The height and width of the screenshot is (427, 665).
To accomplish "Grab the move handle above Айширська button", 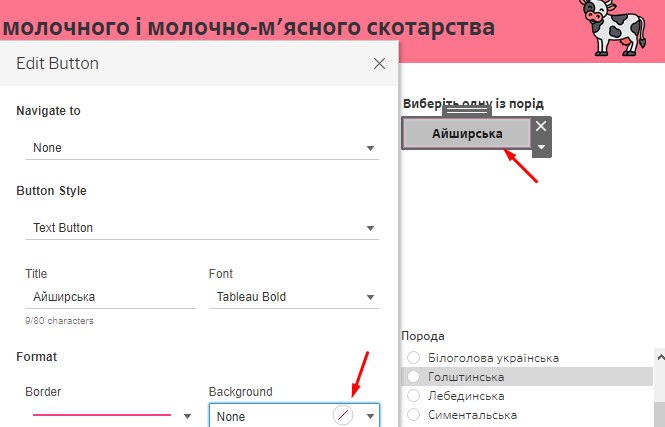I will tap(467, 111).
